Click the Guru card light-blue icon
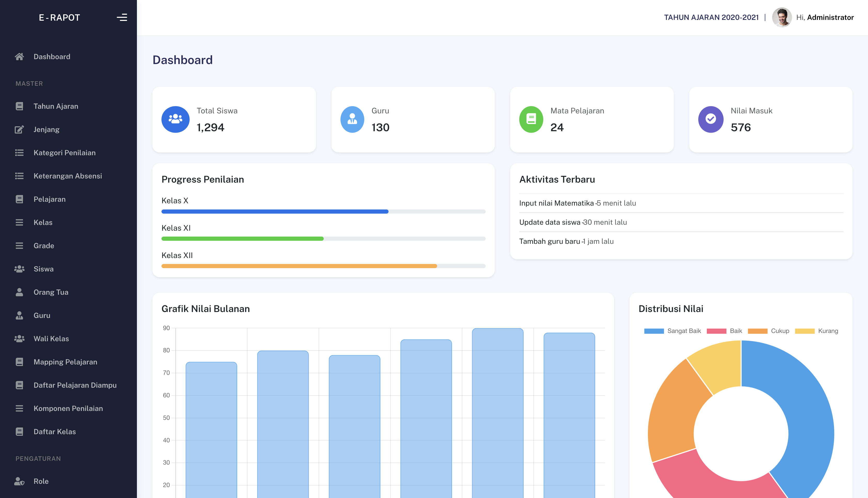Viewport: 868px width, 498px height. pos(352,119)
